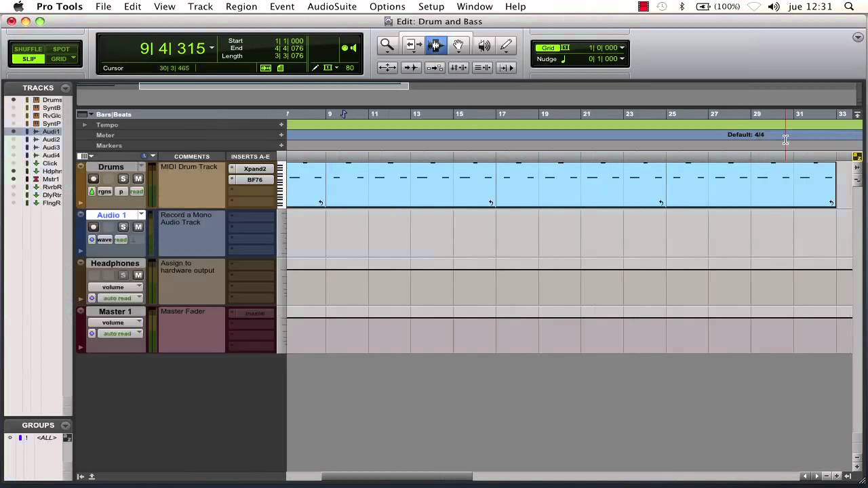Open the Grid mode dropdown arrow

(73, 59)
